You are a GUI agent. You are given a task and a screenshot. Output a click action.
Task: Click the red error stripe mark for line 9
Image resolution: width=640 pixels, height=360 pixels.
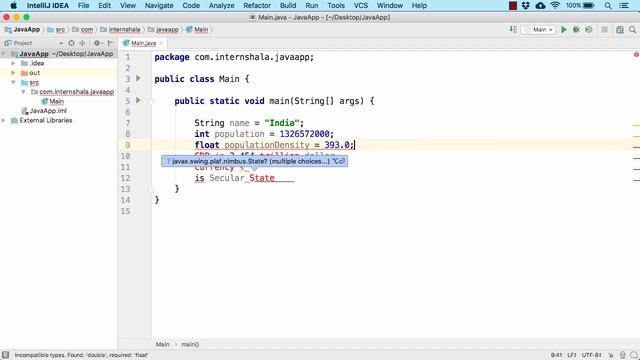(x=636, y=147)
